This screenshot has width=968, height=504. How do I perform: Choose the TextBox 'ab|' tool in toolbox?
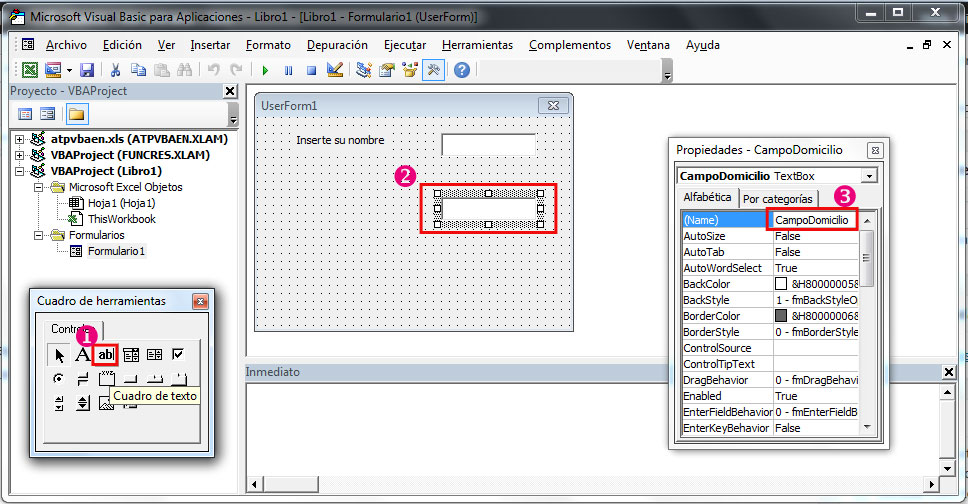(106, 355)
